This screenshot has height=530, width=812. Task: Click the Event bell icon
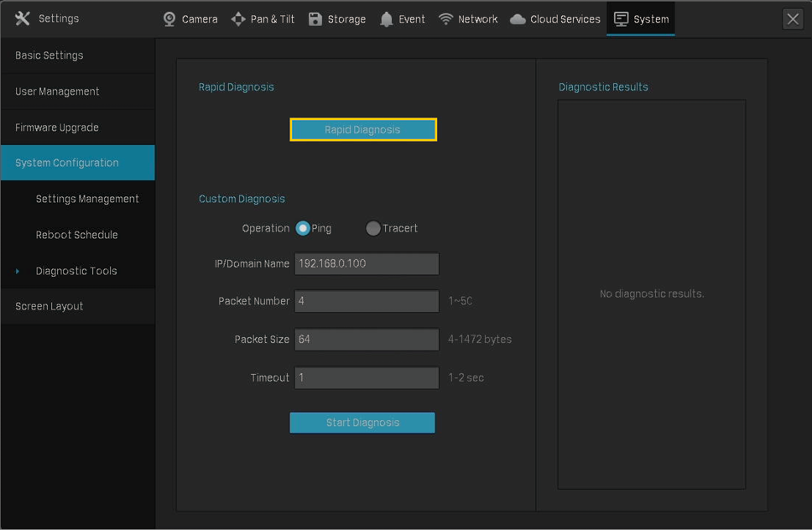point(387,19)
